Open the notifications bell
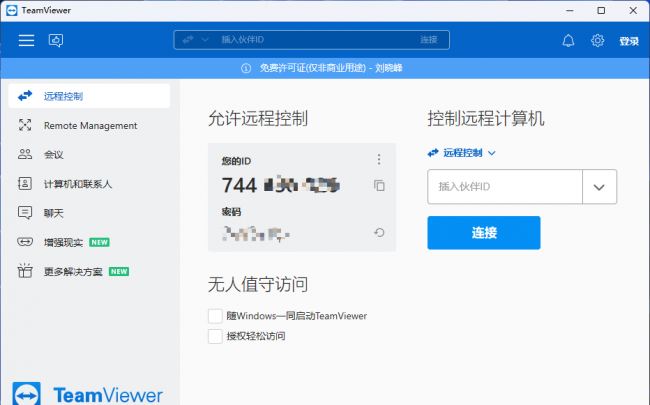650x405 pixels. pos(568,40)
